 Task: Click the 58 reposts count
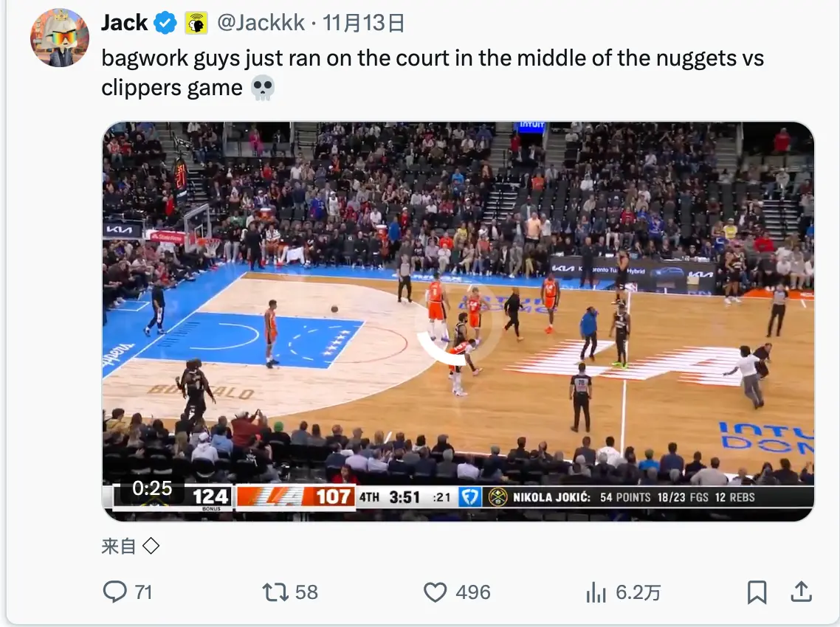pyautogui.click(x=306, y=593)
